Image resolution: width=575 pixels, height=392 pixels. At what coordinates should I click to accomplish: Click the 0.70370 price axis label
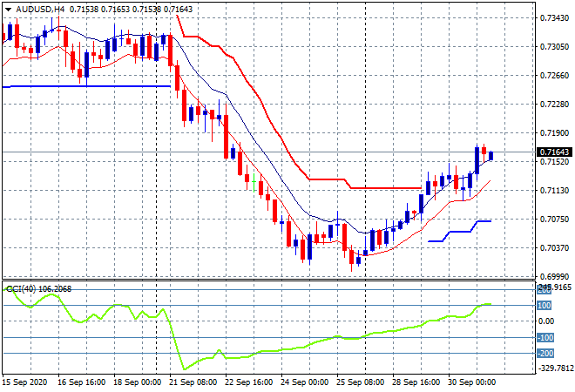click(x=553, y=248)
